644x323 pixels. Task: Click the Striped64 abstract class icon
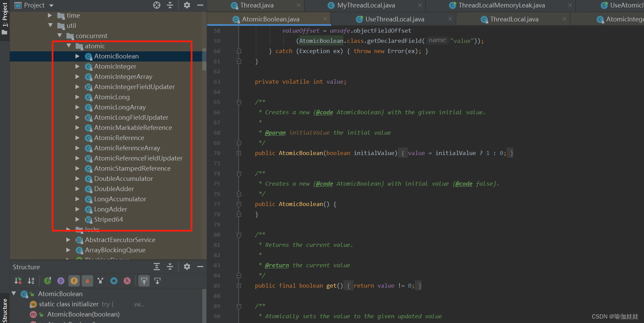tap(89, 220)
